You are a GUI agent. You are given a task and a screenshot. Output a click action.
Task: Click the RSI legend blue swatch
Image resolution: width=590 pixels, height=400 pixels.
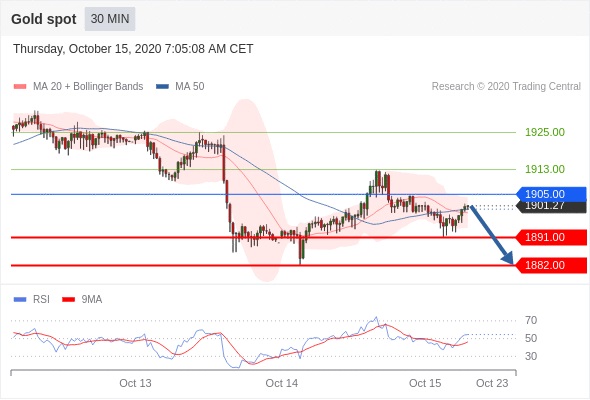click(x=20, y=300)
